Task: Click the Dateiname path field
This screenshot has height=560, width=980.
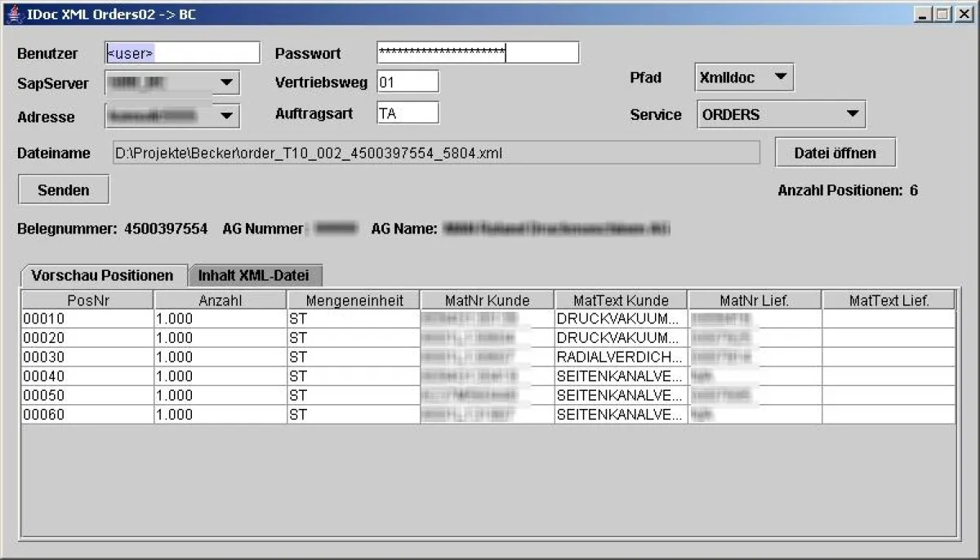Action: pyautogui.click(x=435, y=152)
